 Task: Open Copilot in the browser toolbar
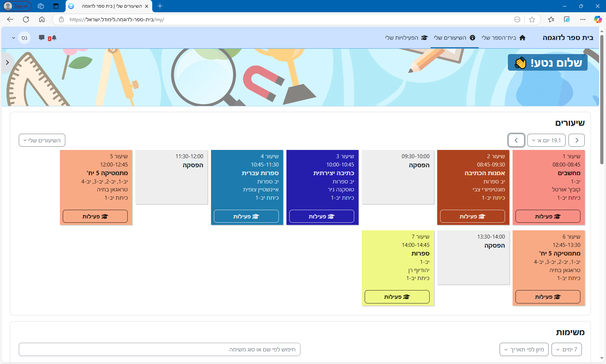598,19
